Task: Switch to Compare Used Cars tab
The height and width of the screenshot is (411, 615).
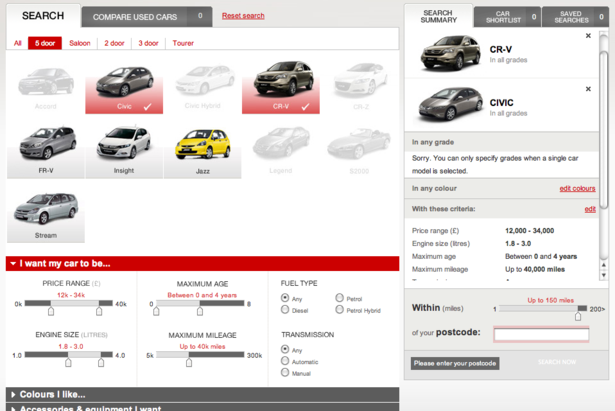Action: 147,17
